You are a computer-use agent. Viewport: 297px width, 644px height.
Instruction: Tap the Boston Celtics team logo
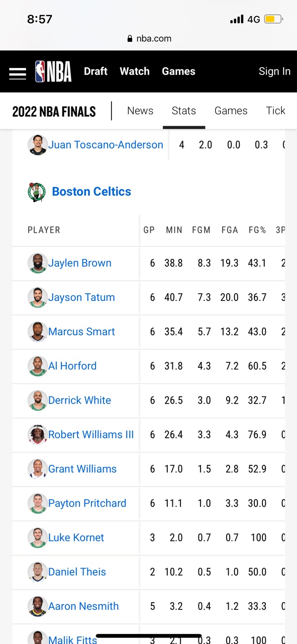[x=37, y=192]
